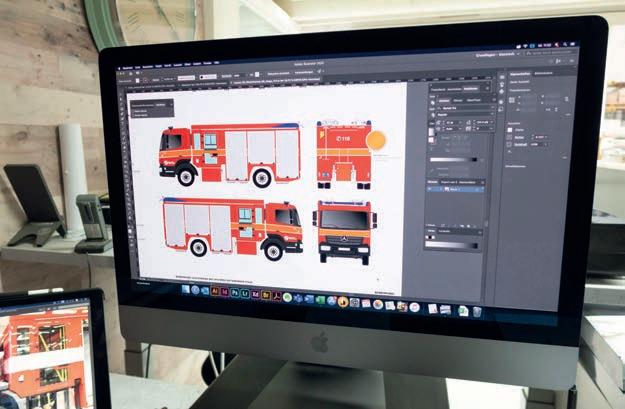Screen dimensions: 625x409
Task: Open Adobe Illustrator from the Dock
Action: pos(215,292)
